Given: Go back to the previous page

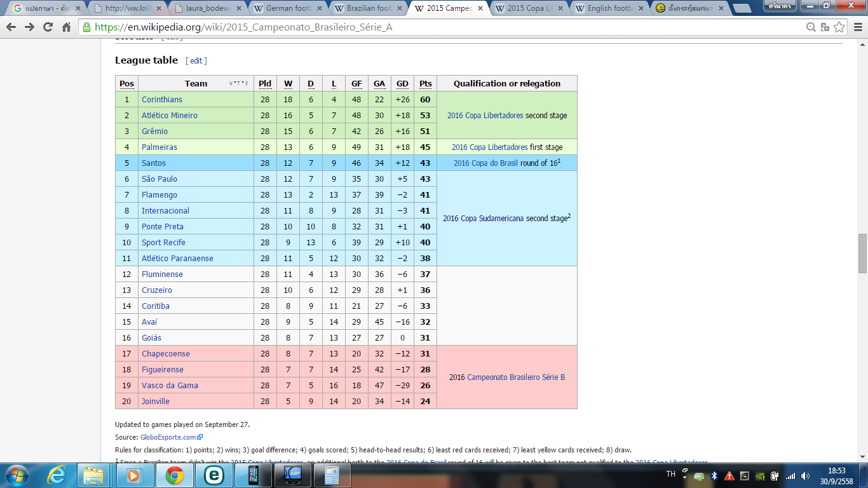Looking at the screenshot, I should 11,27.
